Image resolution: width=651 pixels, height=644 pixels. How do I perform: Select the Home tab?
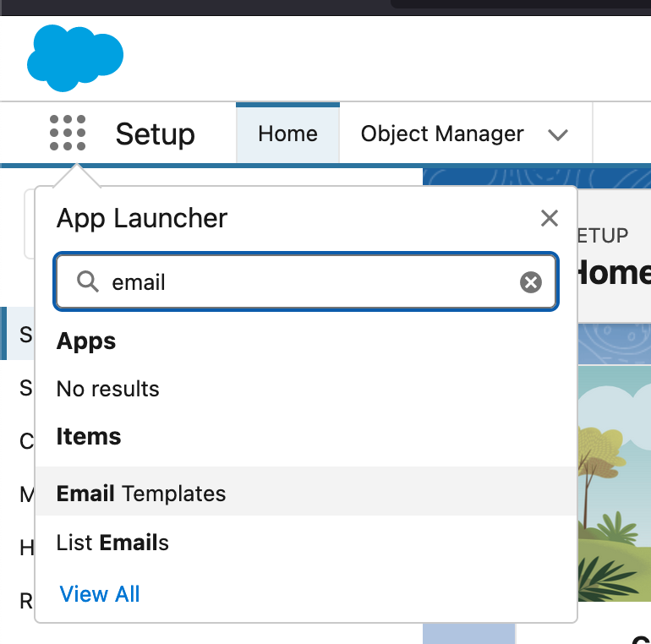287,134
